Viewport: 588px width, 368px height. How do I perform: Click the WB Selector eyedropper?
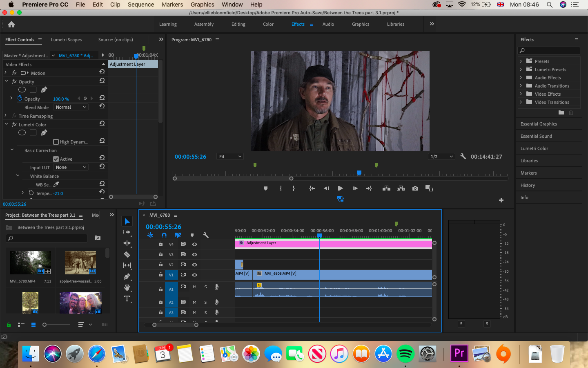click(56, 184)
